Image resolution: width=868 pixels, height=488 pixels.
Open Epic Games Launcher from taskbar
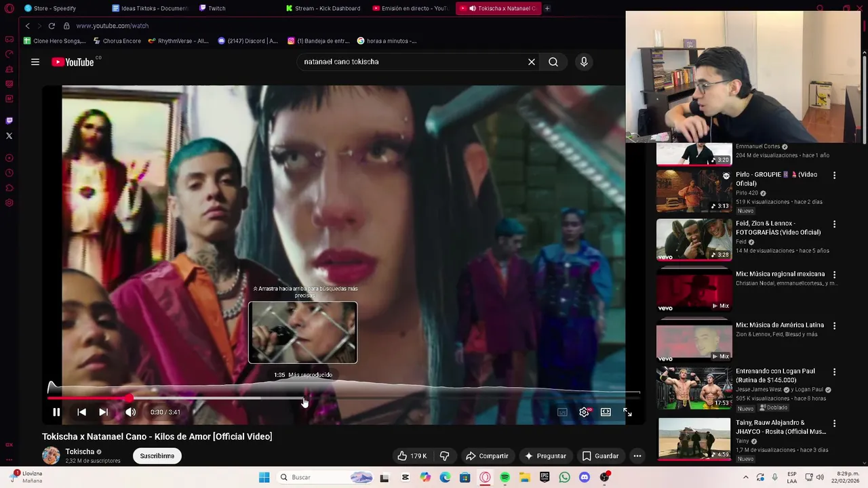[545, 477]
